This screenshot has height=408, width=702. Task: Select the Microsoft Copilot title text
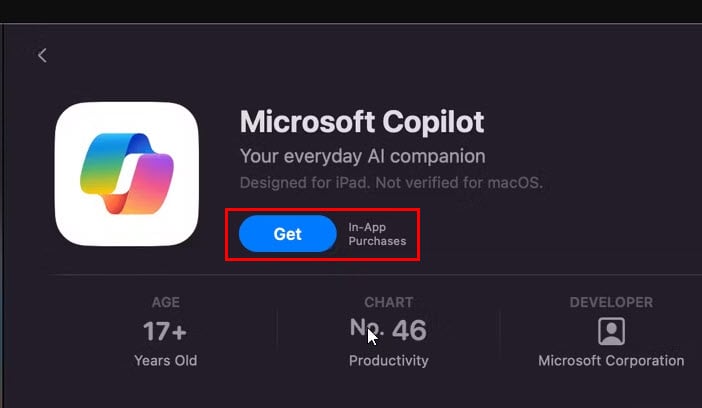[362, 122]
